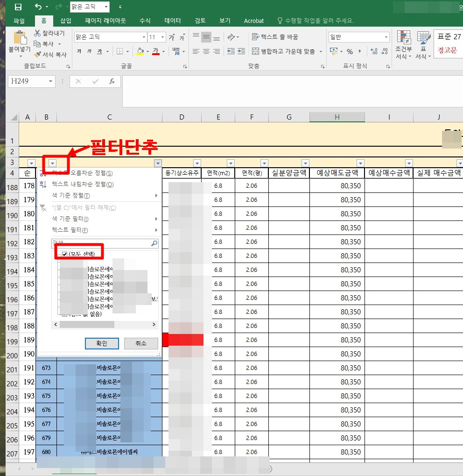Select the Format Painter brush icon
463x476 pixels.
point(38,55)
